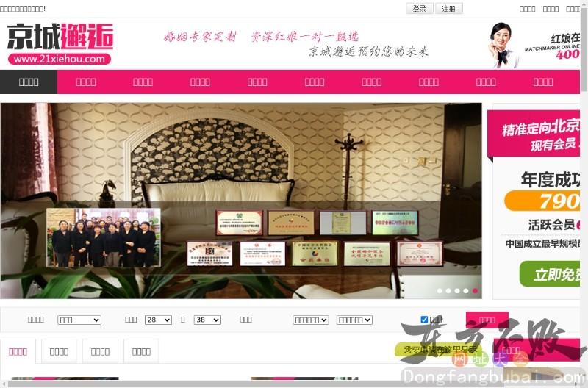The width and height of the screenshot is (588, 388).
Task: Open the minimum age dropdown showing 28
Action: tap(158, 320)
